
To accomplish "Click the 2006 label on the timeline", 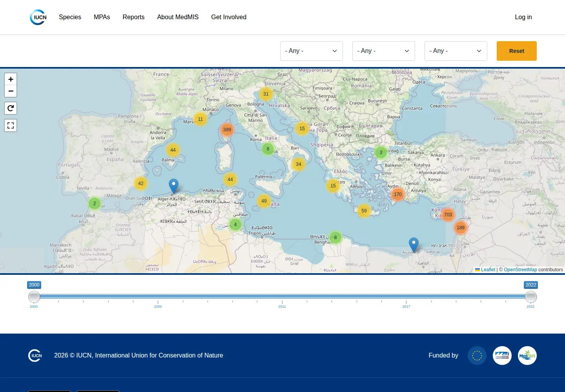I will 158,307.
